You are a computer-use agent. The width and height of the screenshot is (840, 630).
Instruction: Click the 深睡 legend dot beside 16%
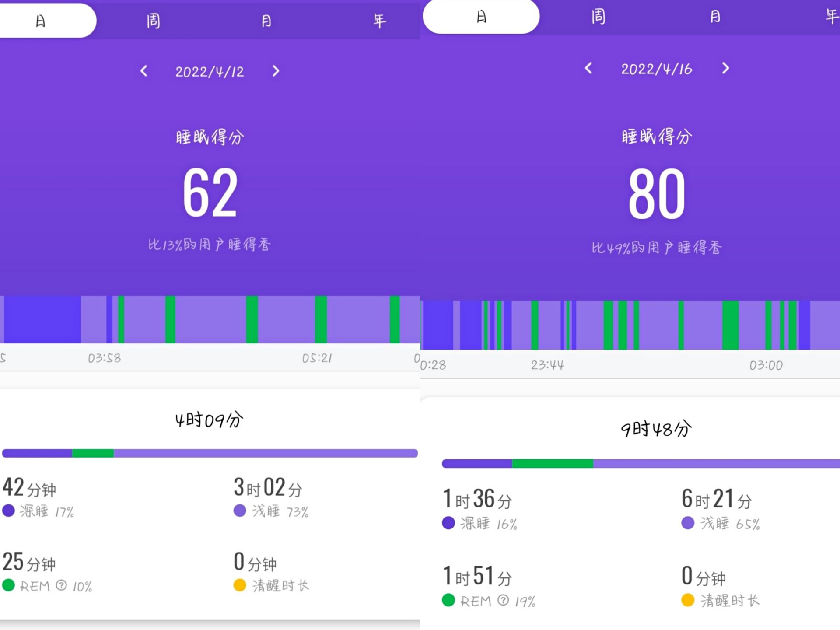point(448,523)
